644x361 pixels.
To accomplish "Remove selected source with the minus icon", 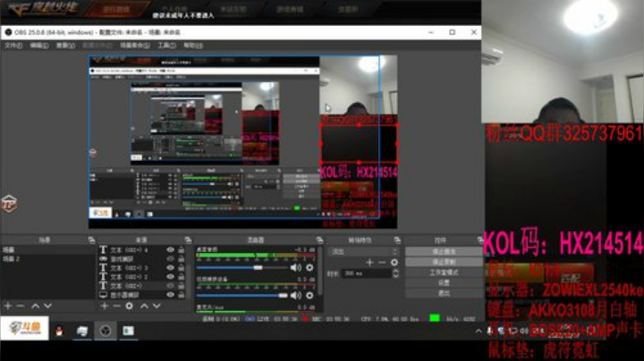I will click(x=116, y=306).
